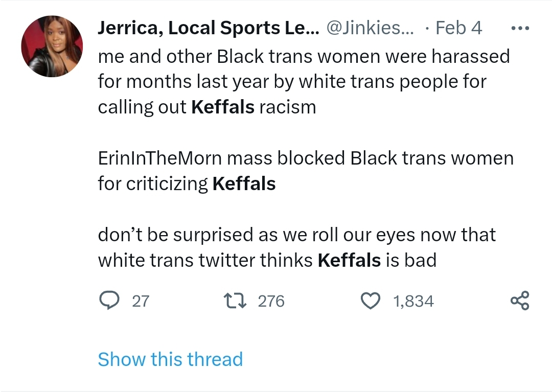
Task: Open the share icon on tweet
Action: point(520,301)
